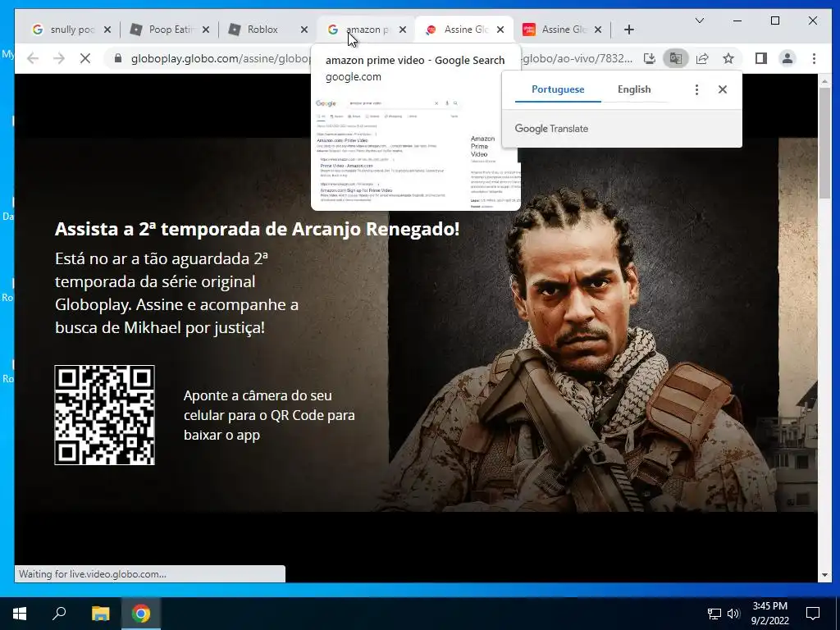Click the page scrollbar up arrow
Viewport: 840px width, 630px height.
coord(824,81)
